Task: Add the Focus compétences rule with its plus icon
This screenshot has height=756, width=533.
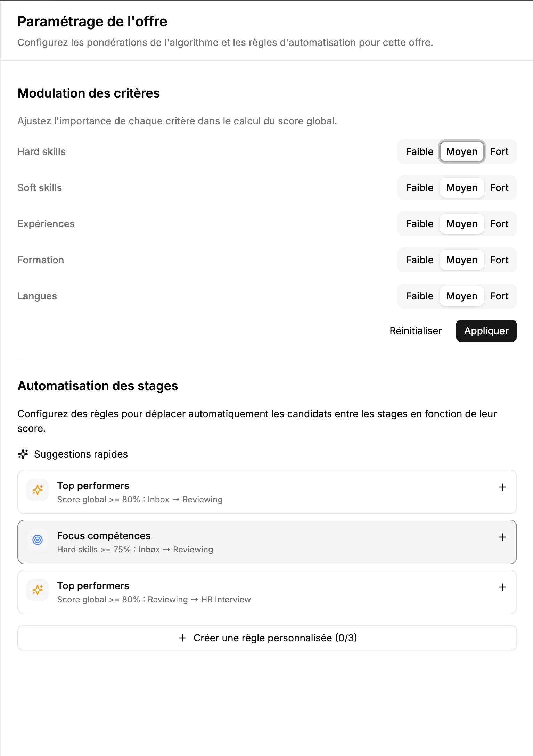Action: (x=502, y=537)
